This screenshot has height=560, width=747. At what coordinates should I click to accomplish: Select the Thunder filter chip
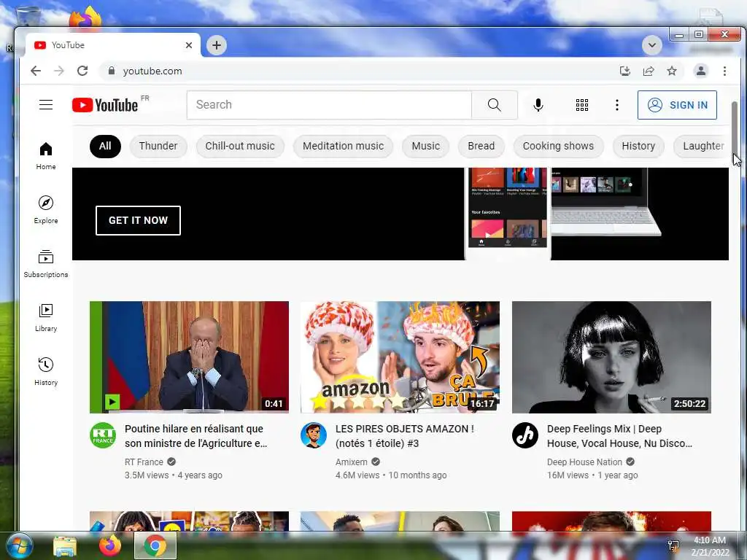coord(158,146)
